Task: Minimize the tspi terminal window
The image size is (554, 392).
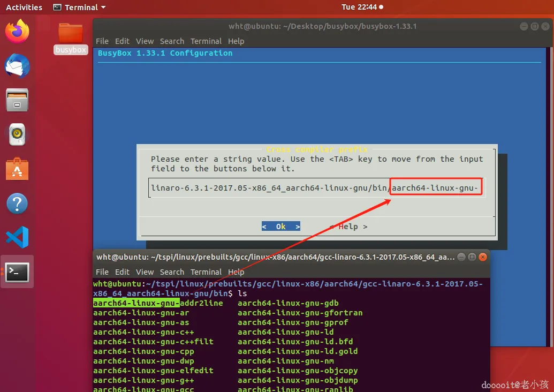Action: 461,257
